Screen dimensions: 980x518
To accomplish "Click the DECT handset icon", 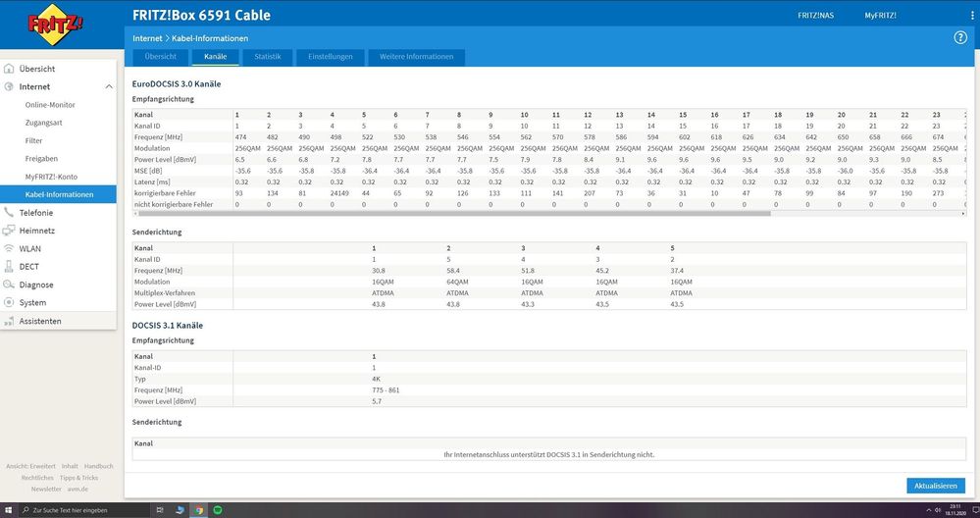I will click(x=9, y=267).
